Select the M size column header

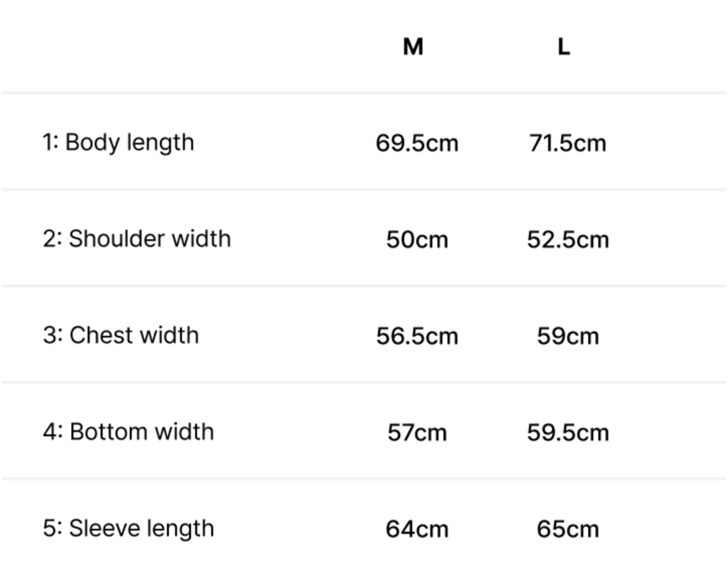click(413, 47)
